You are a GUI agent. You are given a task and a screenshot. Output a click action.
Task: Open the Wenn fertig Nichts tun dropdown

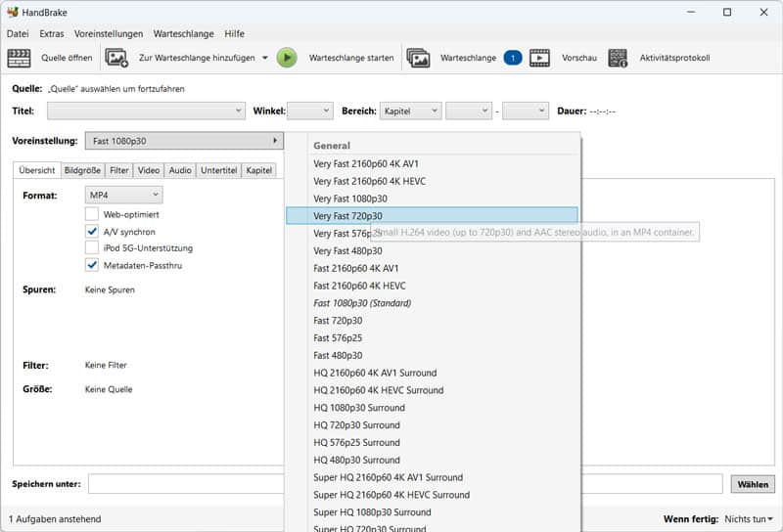(x=749, y=519)
